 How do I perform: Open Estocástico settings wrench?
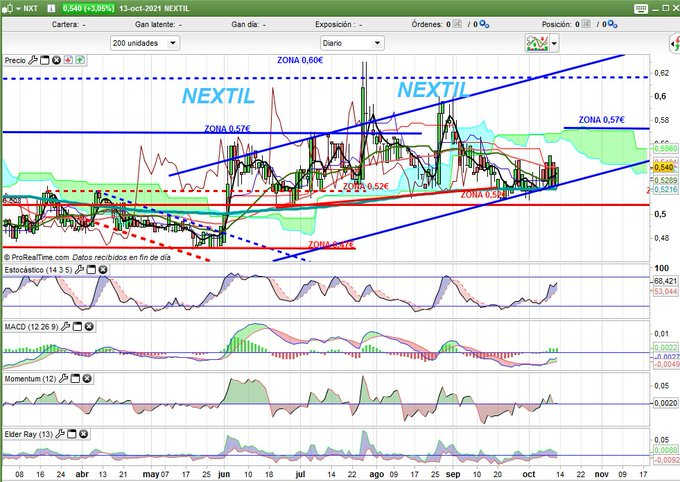pyautogui.click(x=79, y=270)
